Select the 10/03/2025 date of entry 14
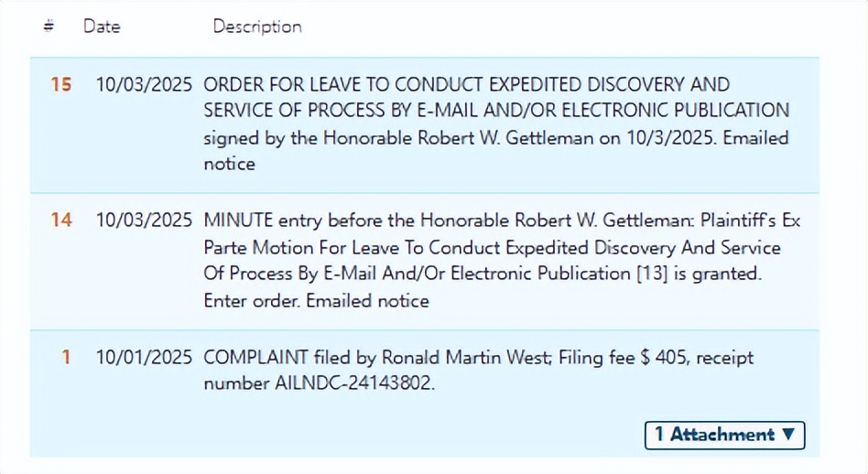 pos(144,221)
